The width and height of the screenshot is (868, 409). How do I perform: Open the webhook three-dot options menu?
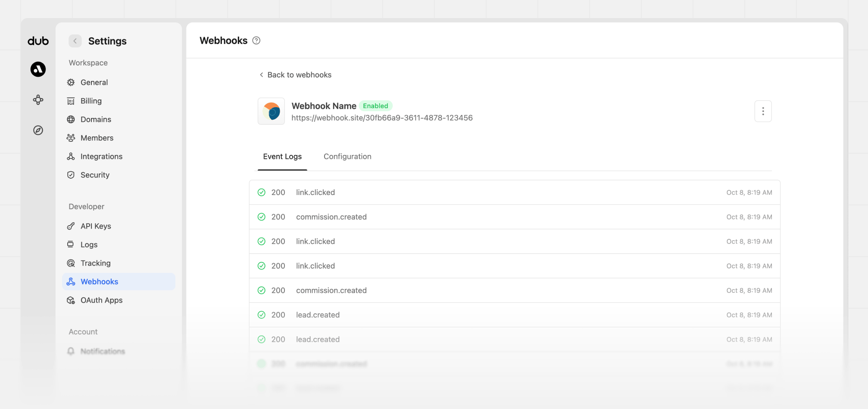[x=763, y=111]
